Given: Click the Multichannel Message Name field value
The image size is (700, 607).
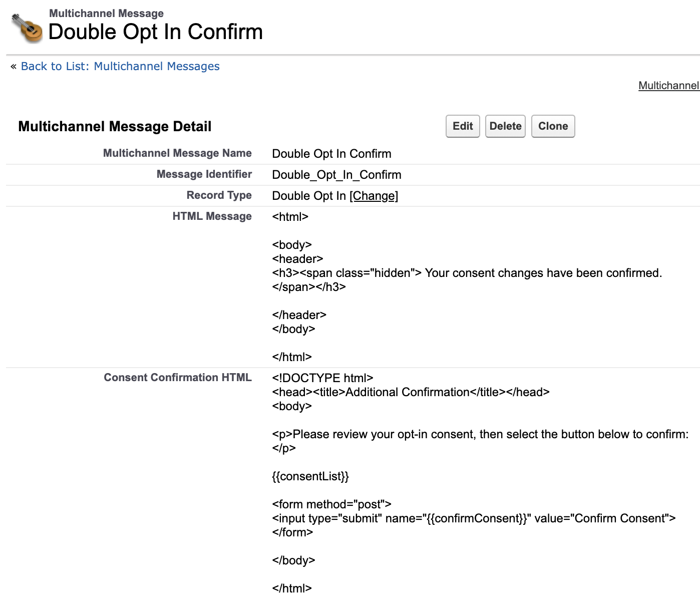Looking at the screenshot, I should point(331,154).
